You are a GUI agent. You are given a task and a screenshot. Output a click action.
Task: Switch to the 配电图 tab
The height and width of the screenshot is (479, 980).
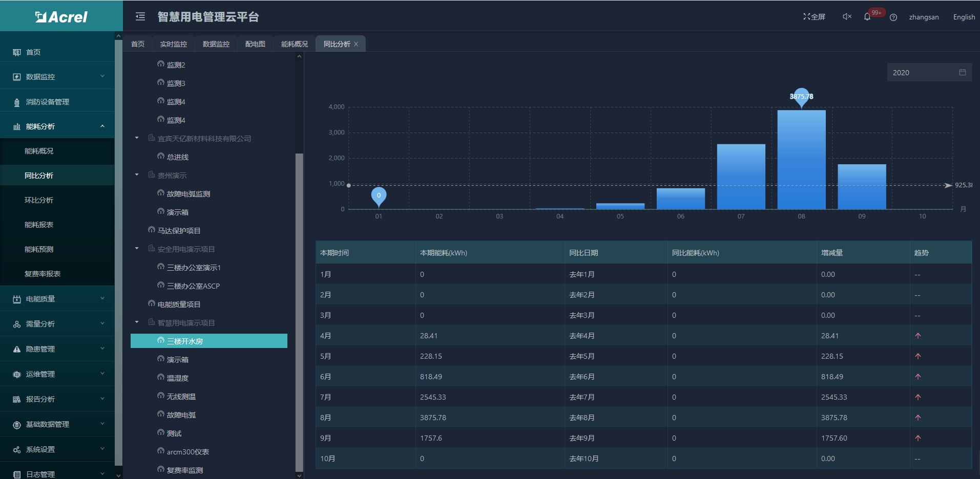tap(255, 44)
